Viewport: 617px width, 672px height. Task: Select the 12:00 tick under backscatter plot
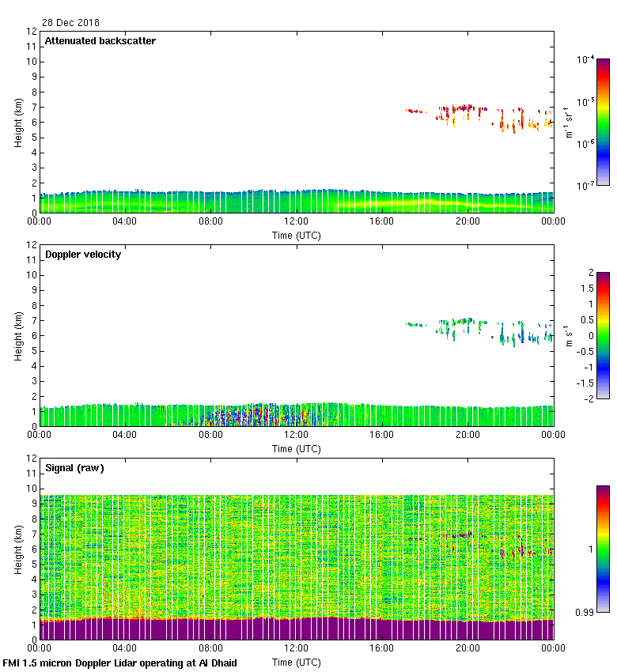(x=296, y=222)
